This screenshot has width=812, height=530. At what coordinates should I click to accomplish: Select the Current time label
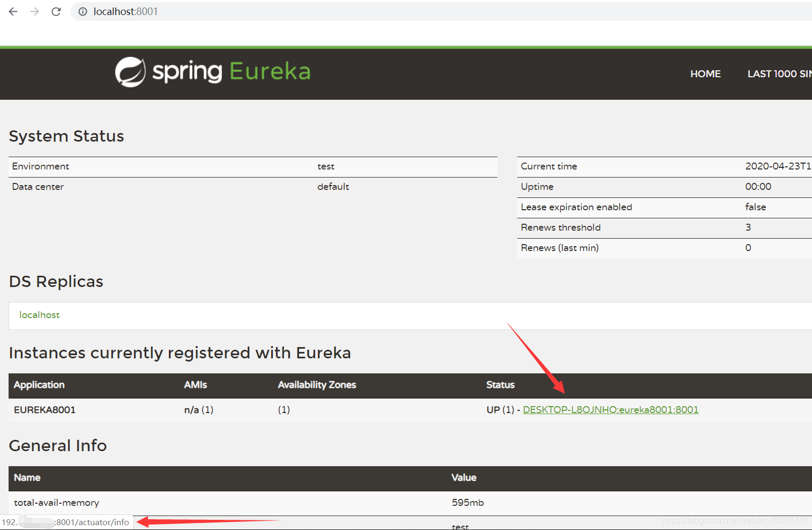pyautogui.click(x=549, y=166)
